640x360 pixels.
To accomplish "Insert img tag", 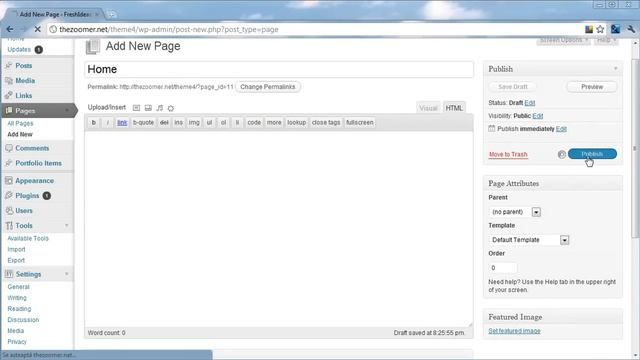I will click(x=194, y=122).
